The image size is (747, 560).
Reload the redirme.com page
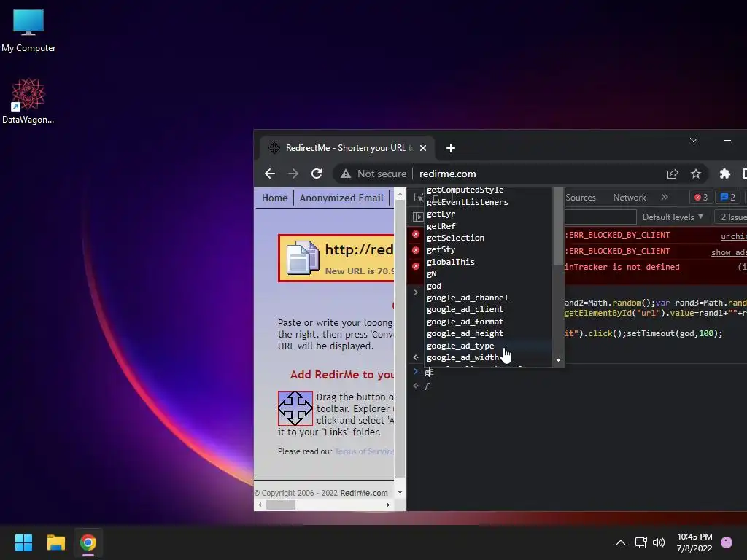point(317,174)
